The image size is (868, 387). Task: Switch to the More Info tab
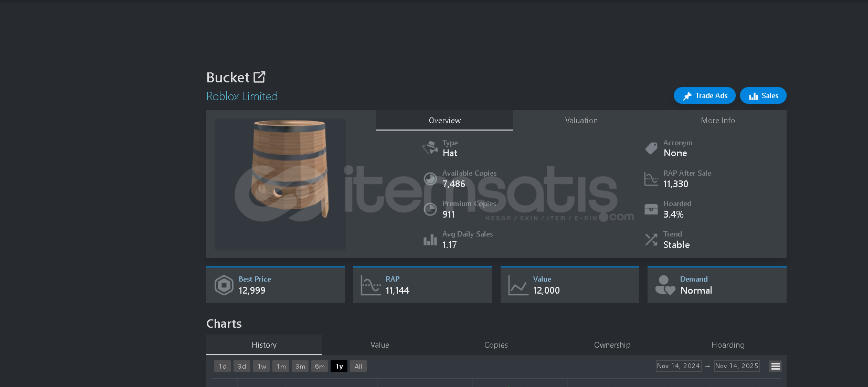pyautogui.click(x=718, y=121)
